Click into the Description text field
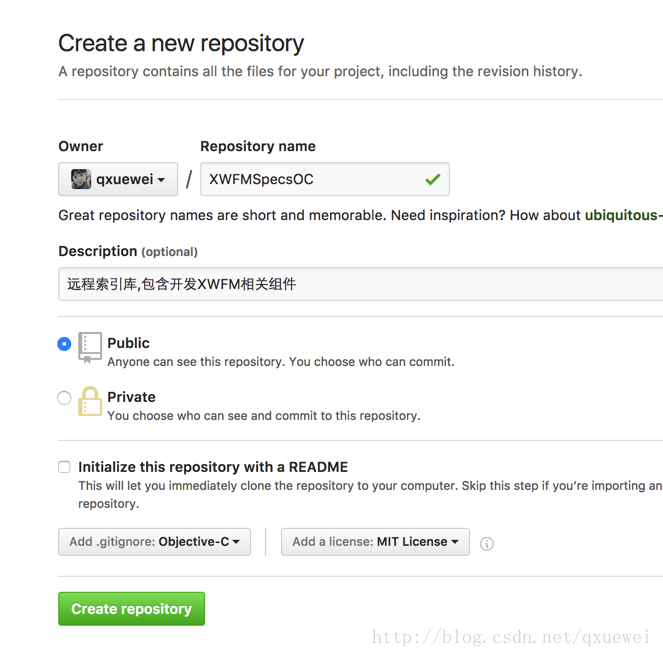 tap(361, 284)
